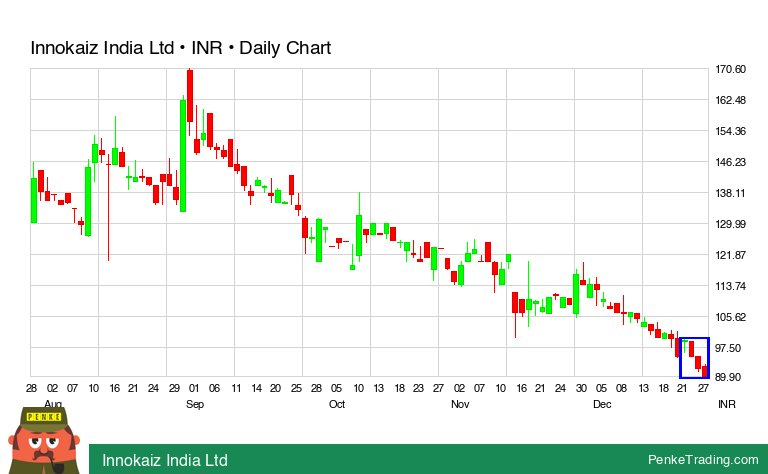Select the 97.50 price axis label
This screenshot has width=768, height=474.
click(x=728, y=348)
